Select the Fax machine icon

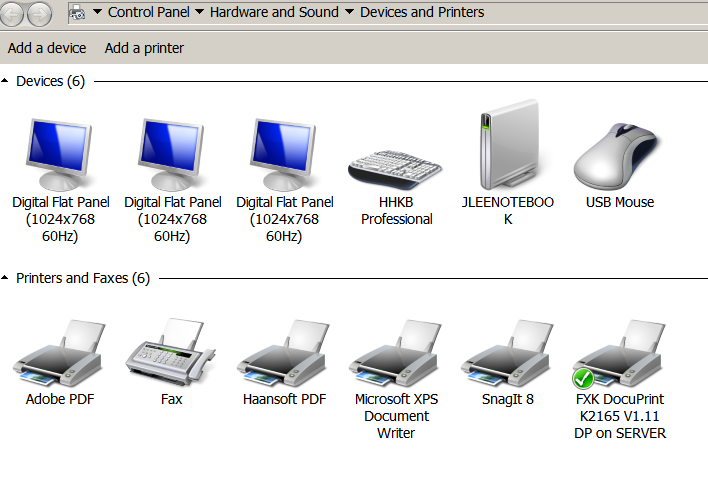pos(171,352)
